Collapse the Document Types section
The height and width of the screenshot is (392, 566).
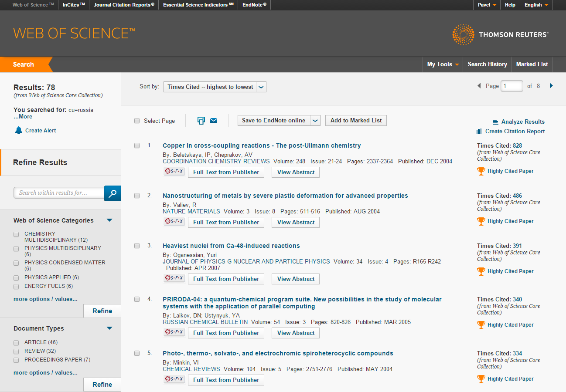point(109,328)
